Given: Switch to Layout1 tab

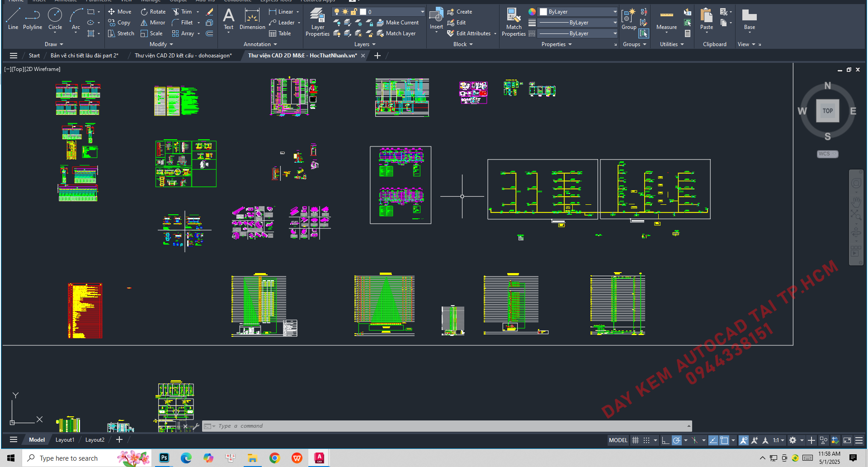Looking at the screenshot, I should tap(65, 440).
